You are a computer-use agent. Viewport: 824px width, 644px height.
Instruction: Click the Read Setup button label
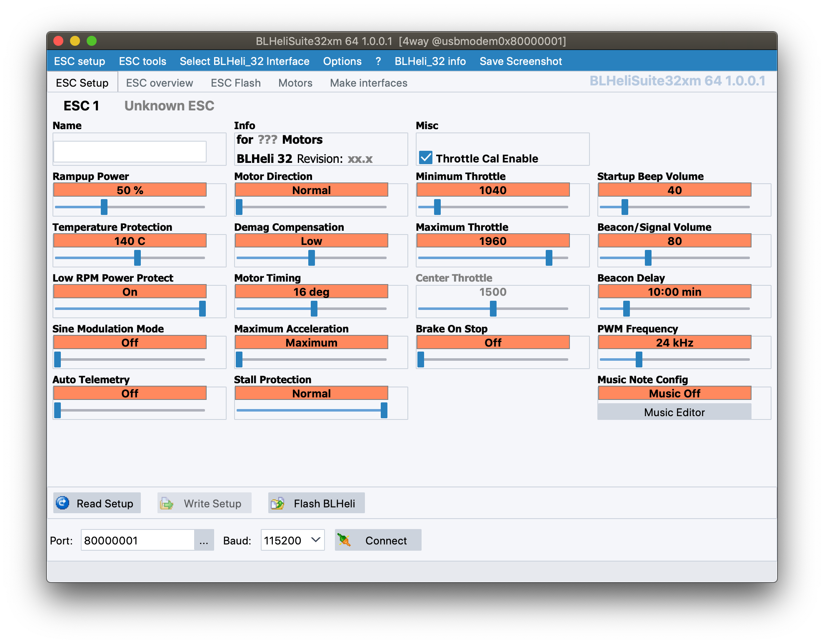pyautogui.click(x=105, y=504)
